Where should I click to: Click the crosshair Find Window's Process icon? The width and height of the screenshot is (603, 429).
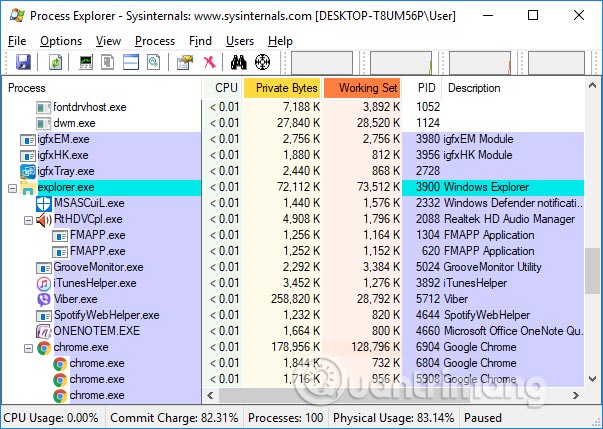click(x=262, y=62)
